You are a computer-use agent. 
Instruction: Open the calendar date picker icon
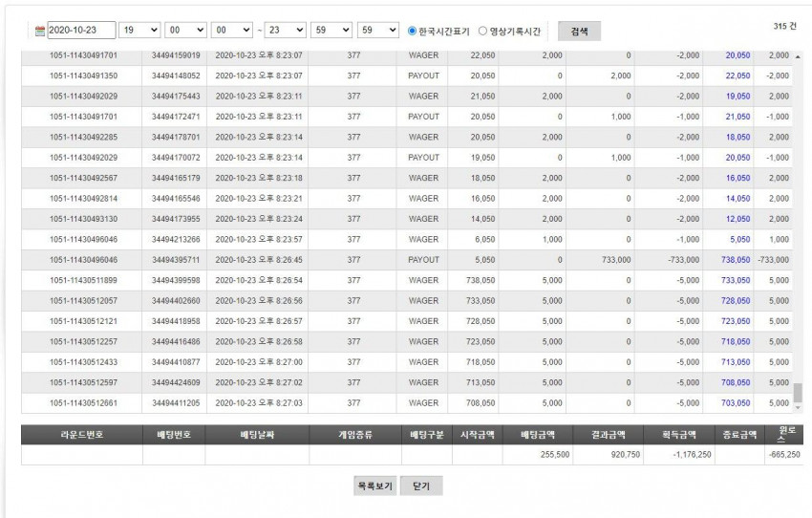(x=40, y=32)
